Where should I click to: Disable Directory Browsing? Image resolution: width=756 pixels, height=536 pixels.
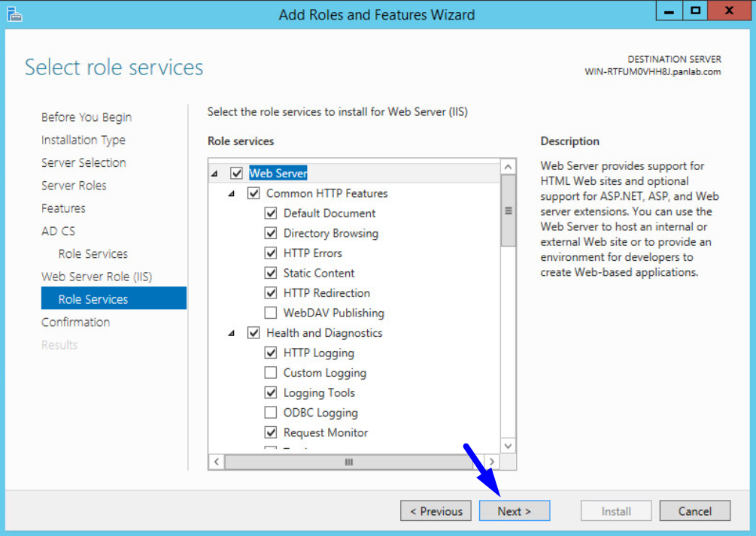point(271,232)
